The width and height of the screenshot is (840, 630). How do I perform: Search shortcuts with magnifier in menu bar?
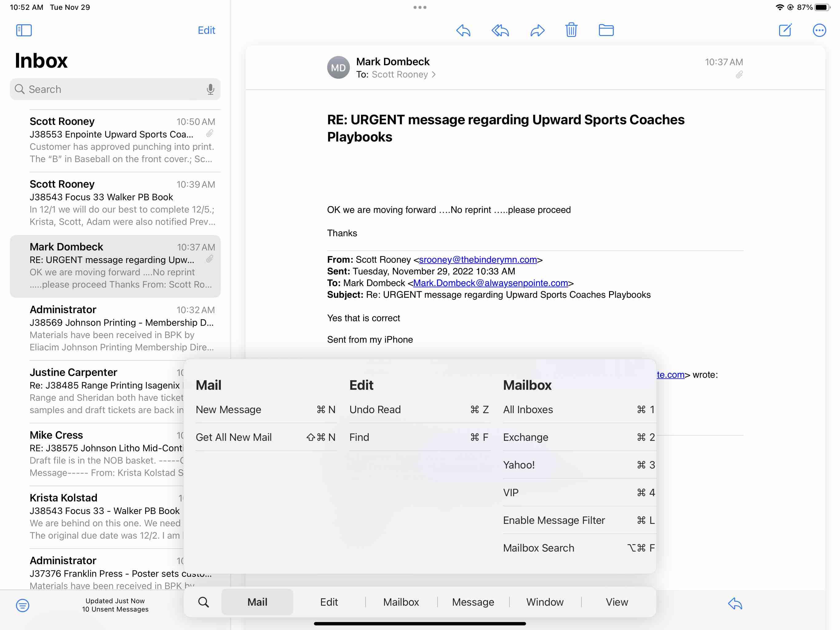point(204,602)
